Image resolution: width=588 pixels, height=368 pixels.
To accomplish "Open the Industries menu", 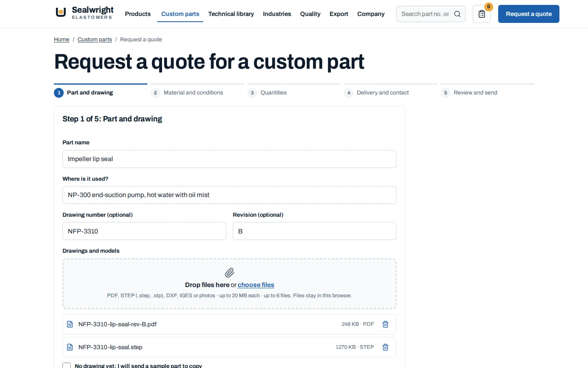I will click(277, 14).
